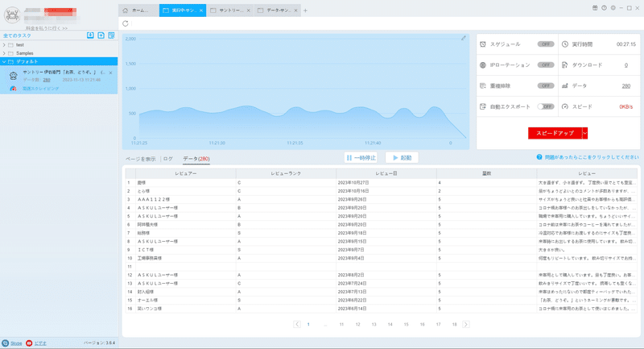
Task: Click the 一時停止 pause button
Action: (x=361, y=157)
